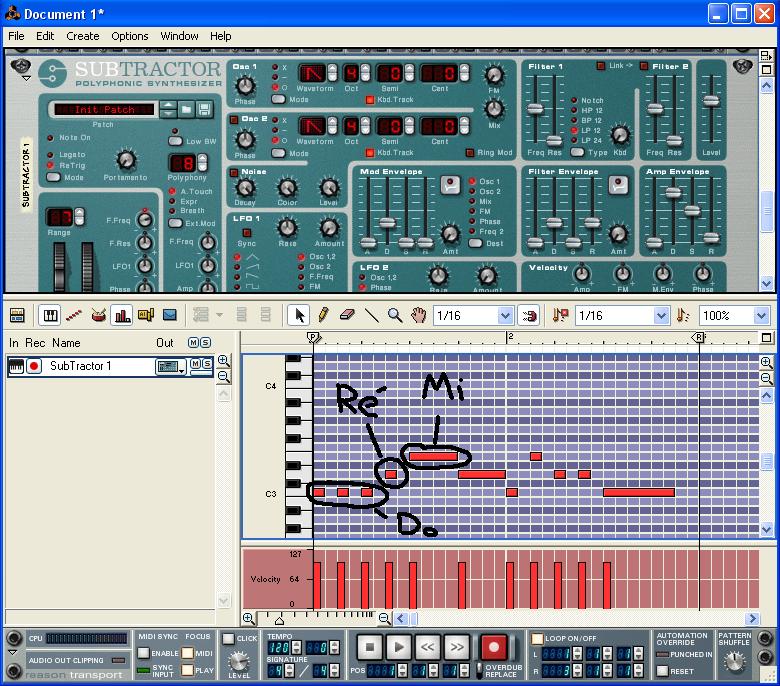Enable the Noise generator
The width and height of the screenshot is (780, 686).
(234, 173)
